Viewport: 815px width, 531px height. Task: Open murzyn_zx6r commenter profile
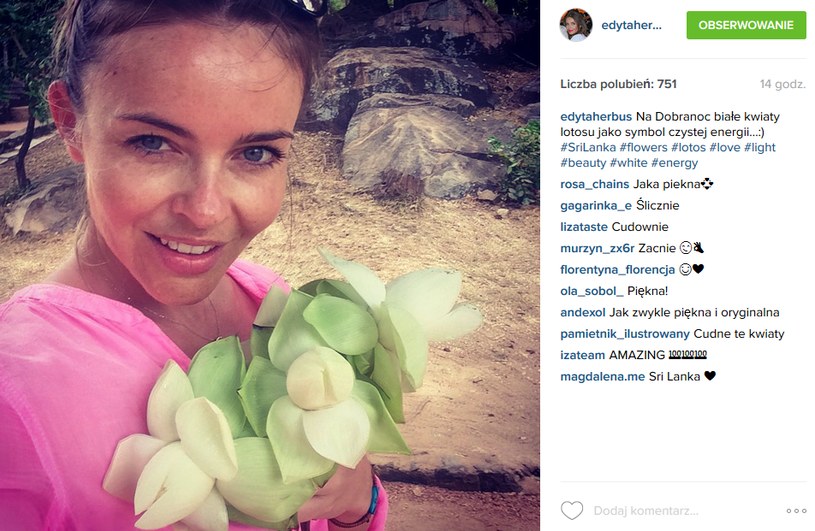click(x=597, y=248)
